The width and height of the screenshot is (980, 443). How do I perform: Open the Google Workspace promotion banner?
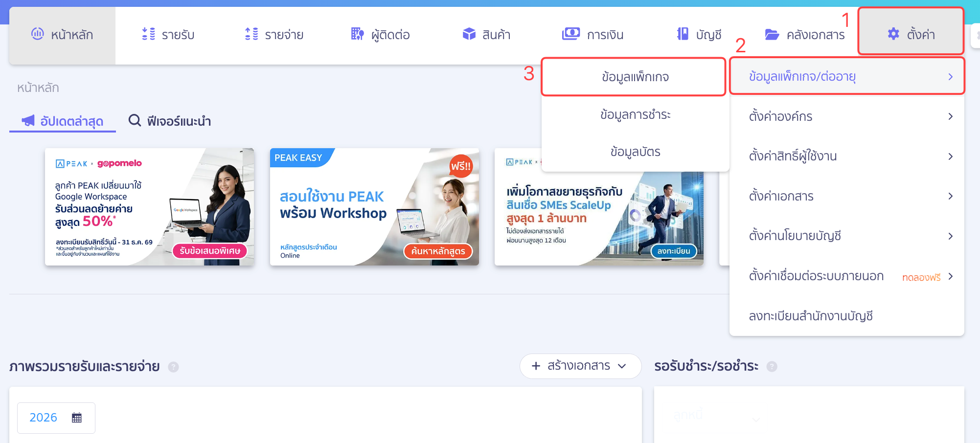(x=149, y=207)
